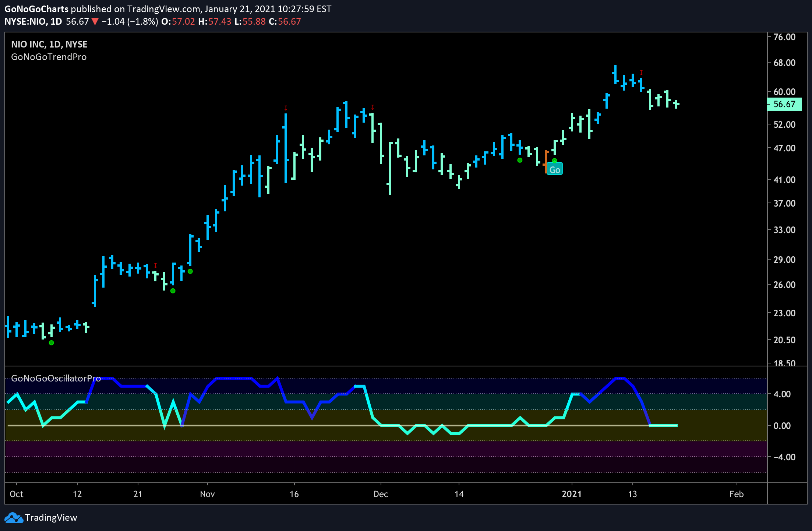This screenshot has height=531, width=812.
Task: Click the teal Go signal label
Action: [555, 169]
